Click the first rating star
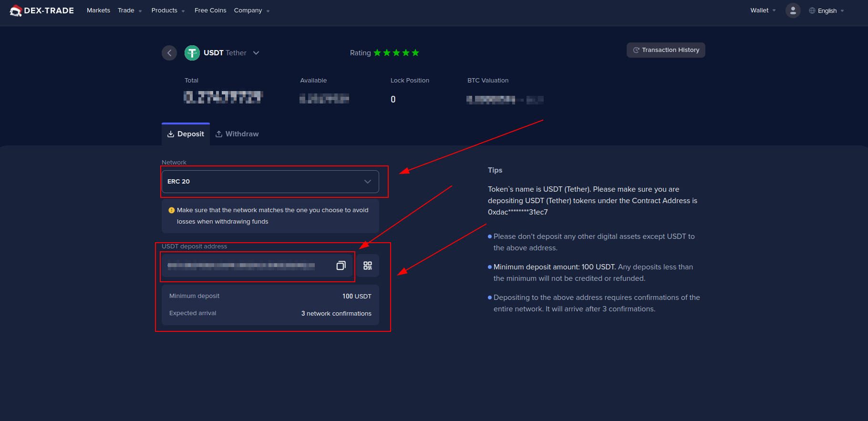868x421 pixels. click(377, 53)
